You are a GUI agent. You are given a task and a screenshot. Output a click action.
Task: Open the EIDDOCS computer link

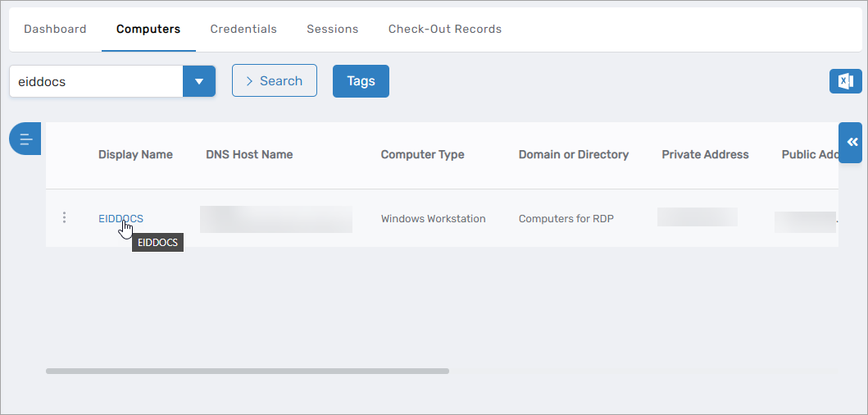click(x=120, y=218)
